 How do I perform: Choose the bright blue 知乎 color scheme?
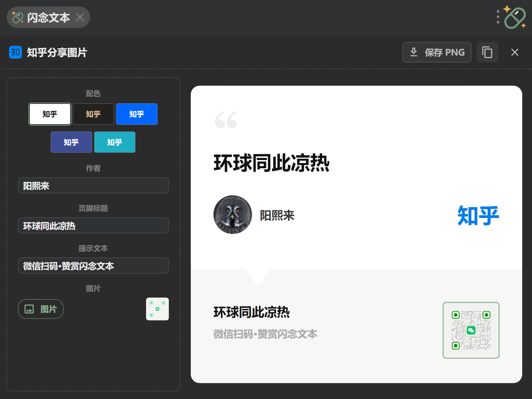point(137,114)
